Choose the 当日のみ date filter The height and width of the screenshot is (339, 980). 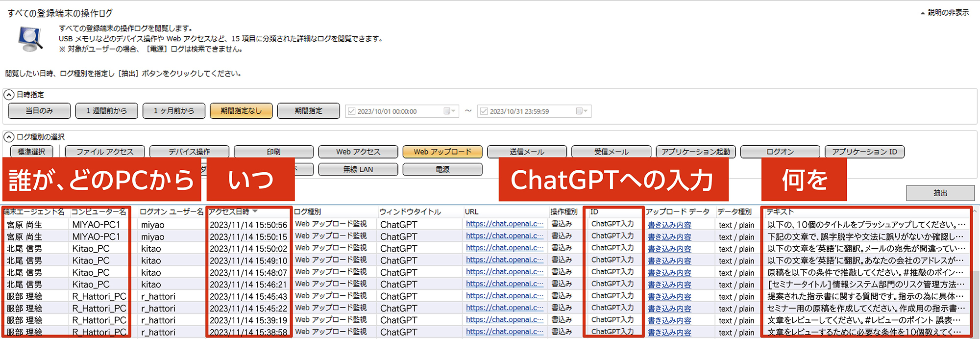pos(39,111)
